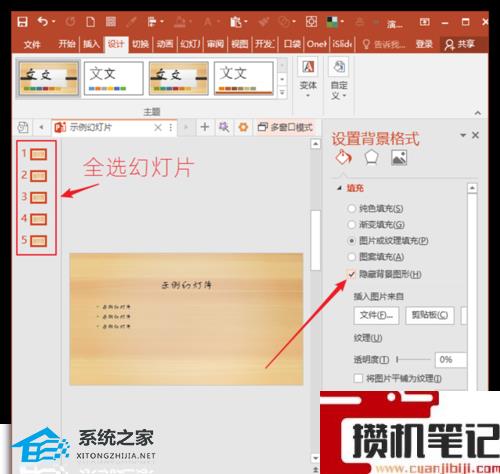Click the square target icon in quick access toolbar
Screen dimensions: 500x474
[311, 22]
